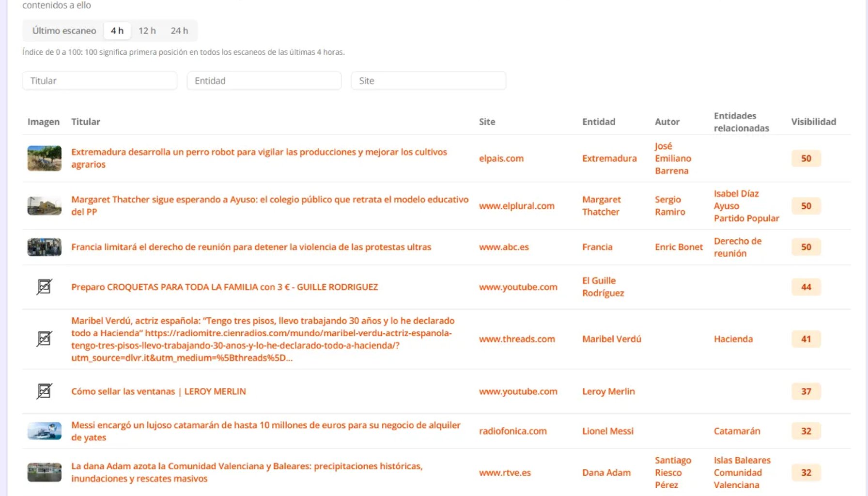Open the Messi catamarán thumbnail
This screenshot has height=496, width=868.
click(44, 431)
